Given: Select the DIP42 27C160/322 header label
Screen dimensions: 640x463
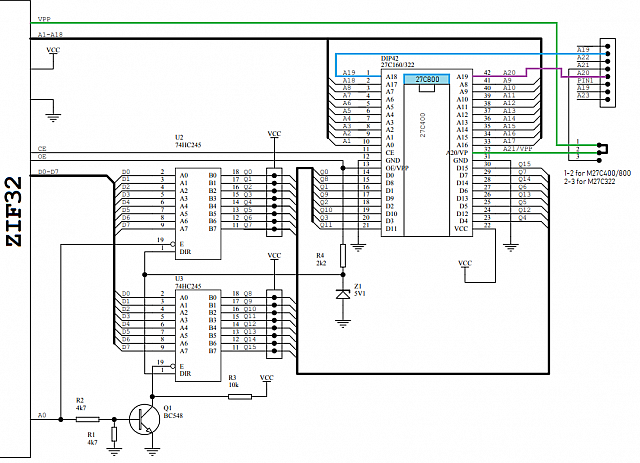Looking at the screenshot, I should coord(398,62).
